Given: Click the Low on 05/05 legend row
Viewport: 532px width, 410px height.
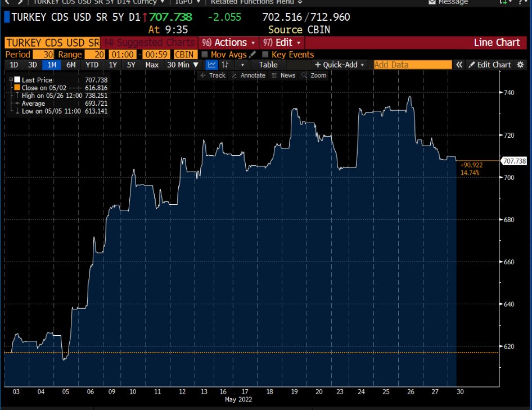Looking at the screenshot, I should click(61, 111).
